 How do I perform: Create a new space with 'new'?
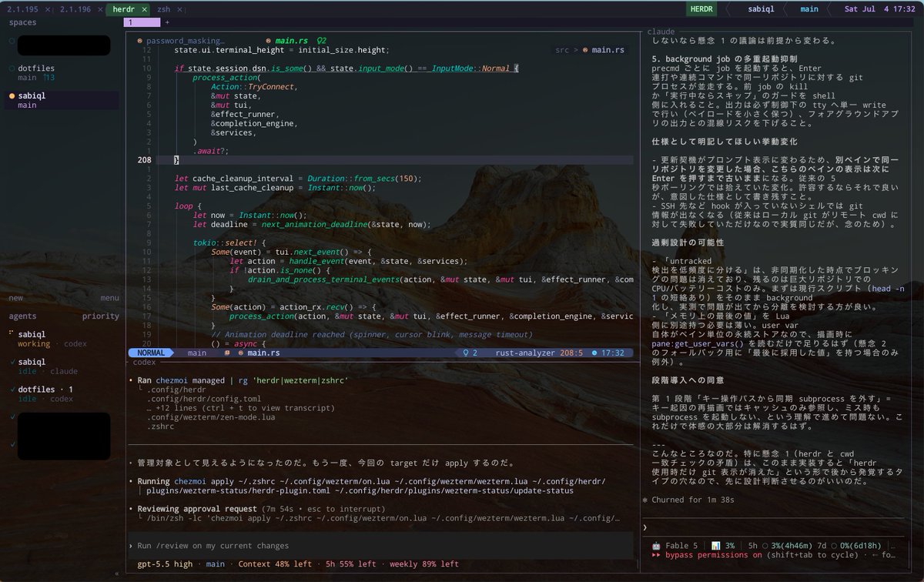click(16, 298)
